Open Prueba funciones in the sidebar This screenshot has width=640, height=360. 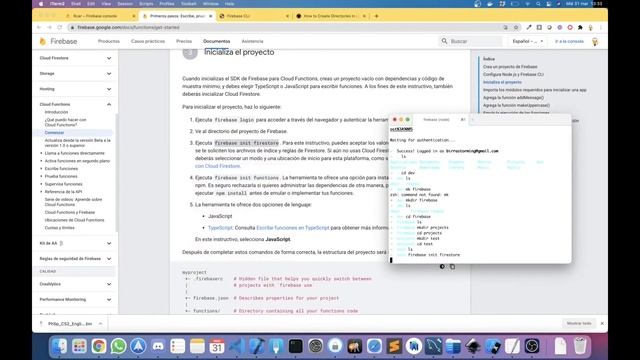[x=61, y=176]
